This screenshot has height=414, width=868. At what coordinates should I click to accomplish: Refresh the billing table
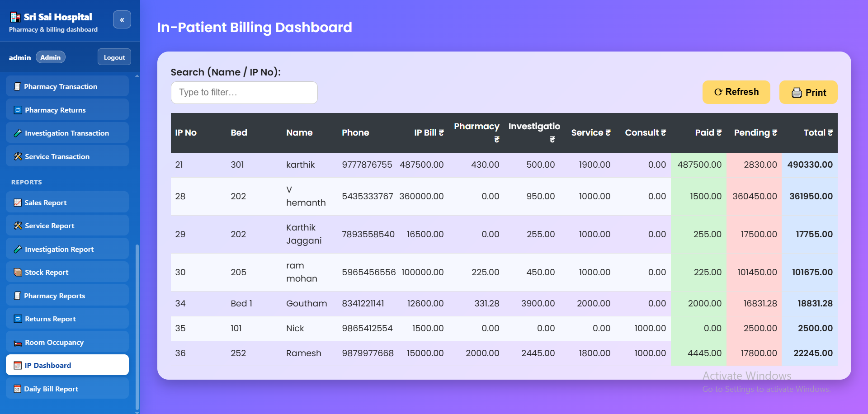coord(736,92)
